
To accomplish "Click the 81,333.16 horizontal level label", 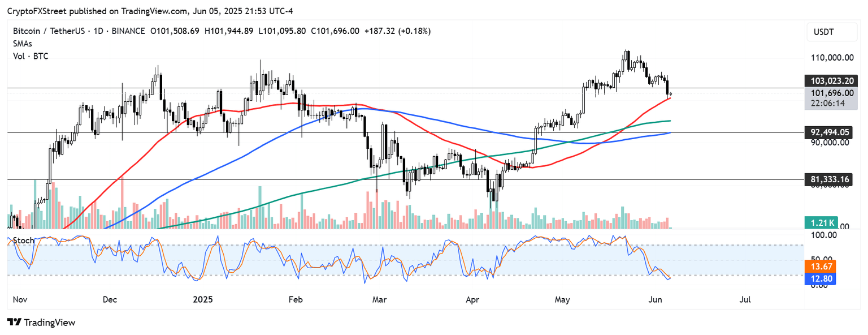I will tap(829, 180).
